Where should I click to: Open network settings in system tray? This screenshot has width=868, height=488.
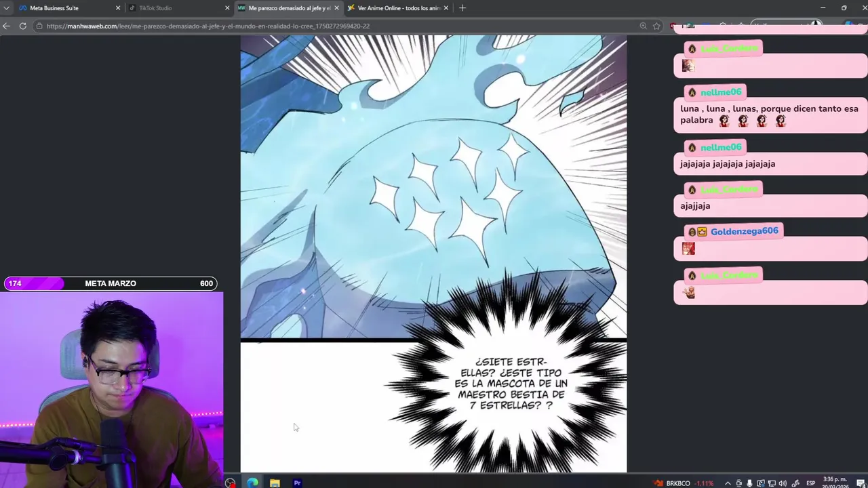pyautogui.click(x=772, y=483)
